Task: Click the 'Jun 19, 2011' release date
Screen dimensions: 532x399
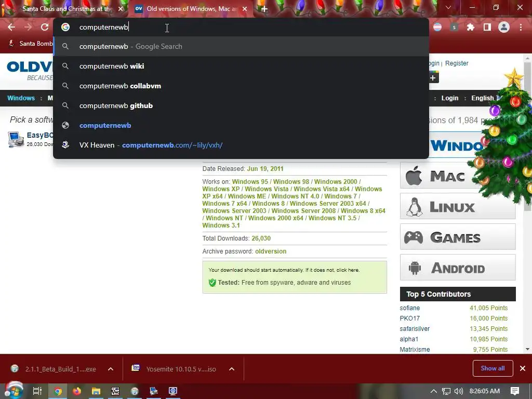Action: [x=265, y=169]
